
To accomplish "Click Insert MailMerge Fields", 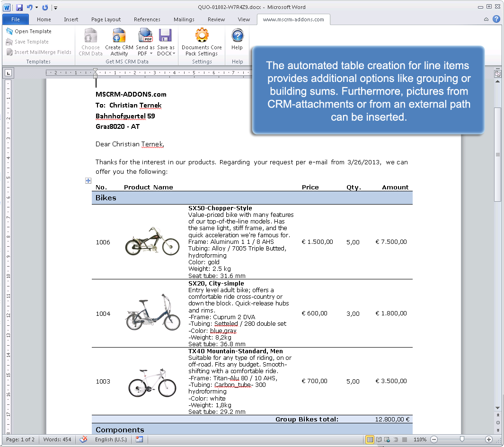I will pos(39,52).
